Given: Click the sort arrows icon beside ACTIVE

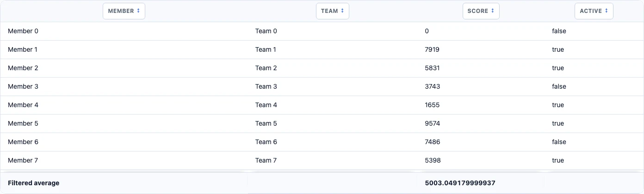Looking at the screenshot, I should [607, 11].
